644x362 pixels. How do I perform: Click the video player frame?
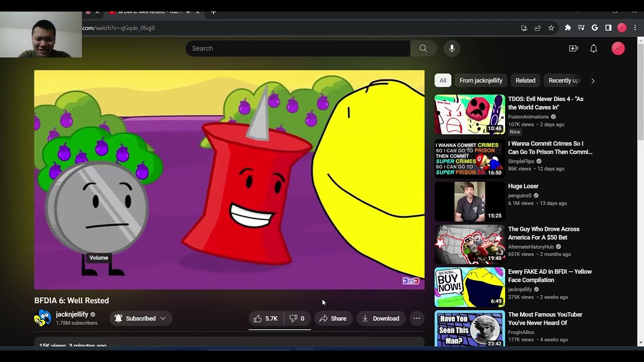pyautogui.click(x=229, y=179)
